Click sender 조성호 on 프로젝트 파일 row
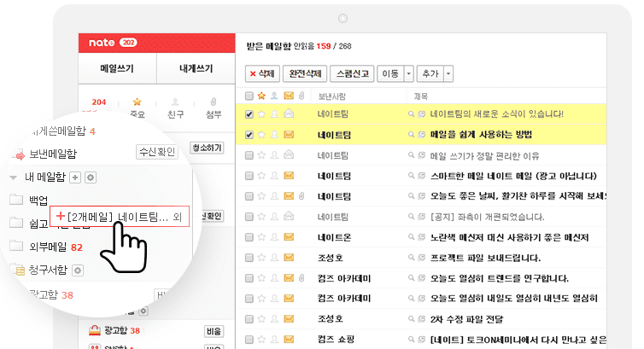This screenshot has width=644, height=349. [x=331, y=258]
